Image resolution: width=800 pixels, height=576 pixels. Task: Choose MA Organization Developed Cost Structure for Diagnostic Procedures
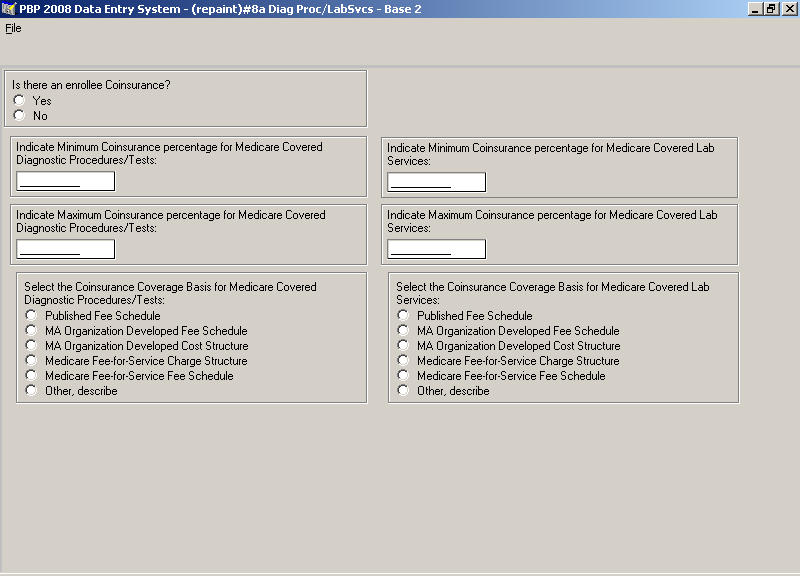coord(31,345)
